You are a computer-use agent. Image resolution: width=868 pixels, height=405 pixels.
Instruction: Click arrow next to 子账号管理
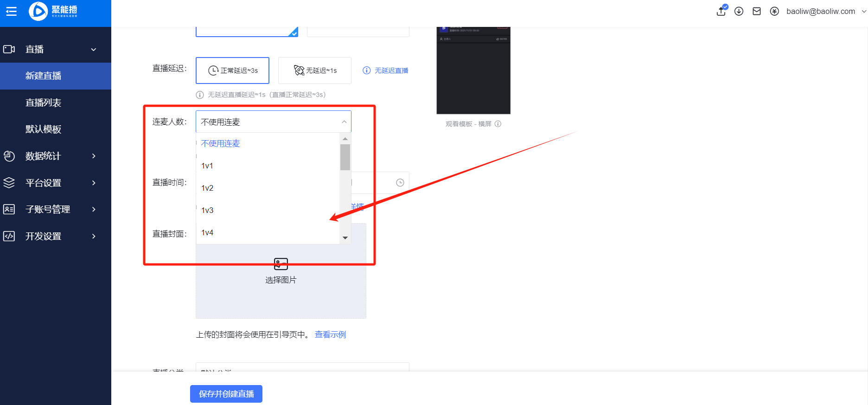94,209
